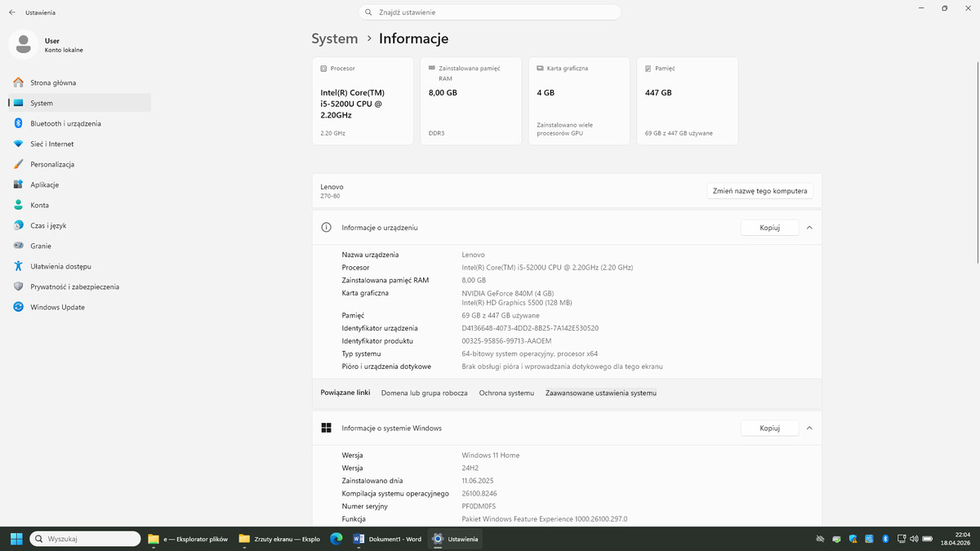Image resolution: width=980 pixels, height=551 pixels.
Task: Click the Lenovo Z70-80 device name
Action: coord(332,191)
